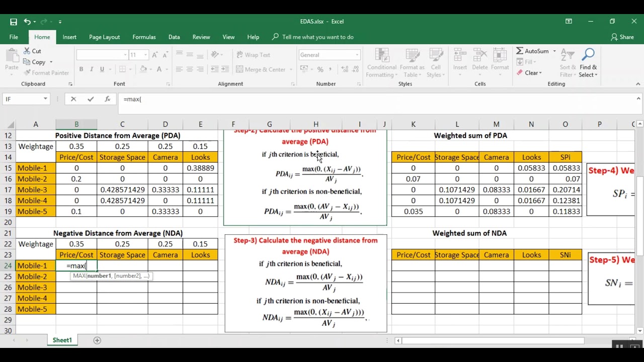Click the Increase Decimal icon
The image size is (644, 362).
(x=345, y=69)
